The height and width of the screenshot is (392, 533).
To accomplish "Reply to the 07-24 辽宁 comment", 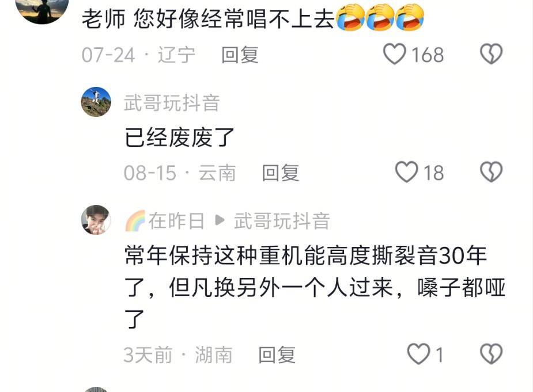I will point(240,55).
